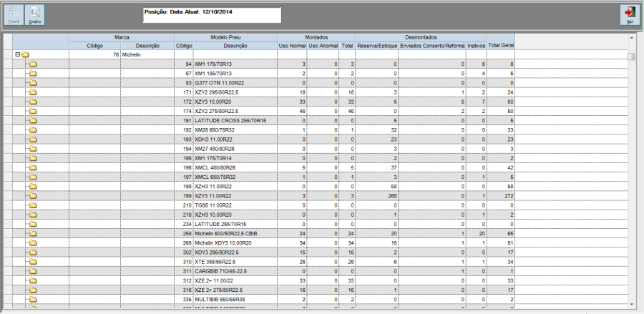Click folder icon of XDY3 295/80R22.5 row

click(33, 252)
